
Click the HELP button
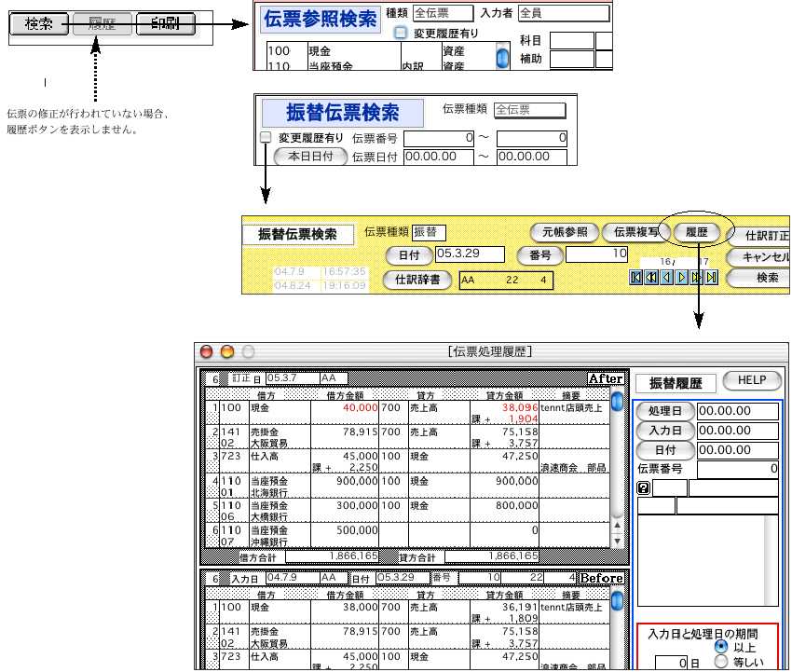(752, 380)
